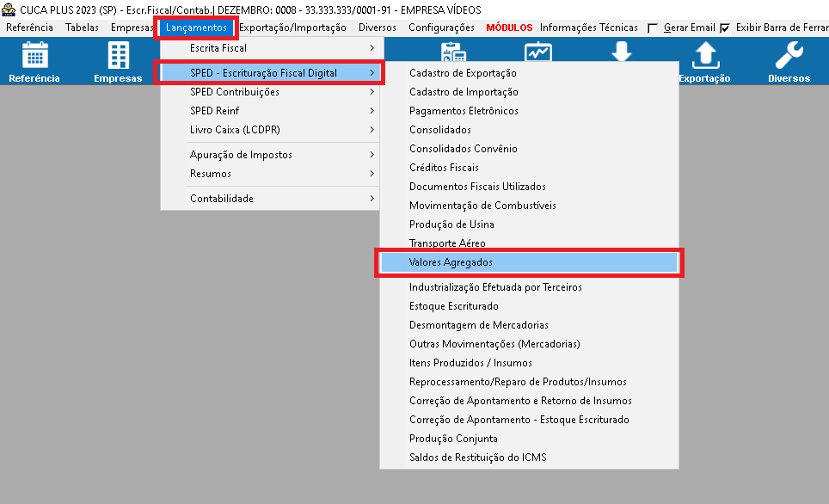Image resolution: width=829 pixels, height=504 pixels.
Task: Choose Correção de Apontamento e Retorno de Insumos
Action: [x=529, y=401]
